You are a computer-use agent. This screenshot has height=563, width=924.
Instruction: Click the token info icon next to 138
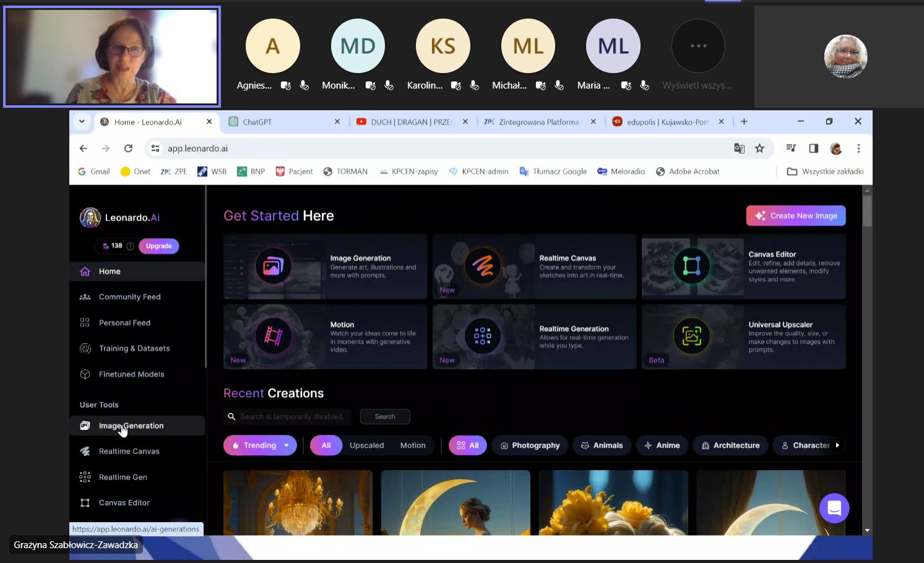click(x=130, y=246)
